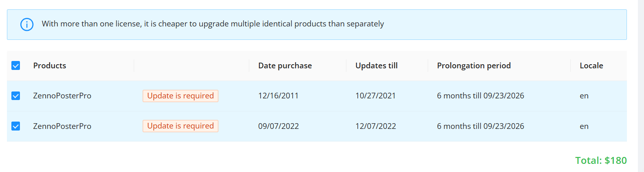Viewport: 644px width, 172px height.
Task: Click the Prolongation period column header
Action: click(474, 65)
